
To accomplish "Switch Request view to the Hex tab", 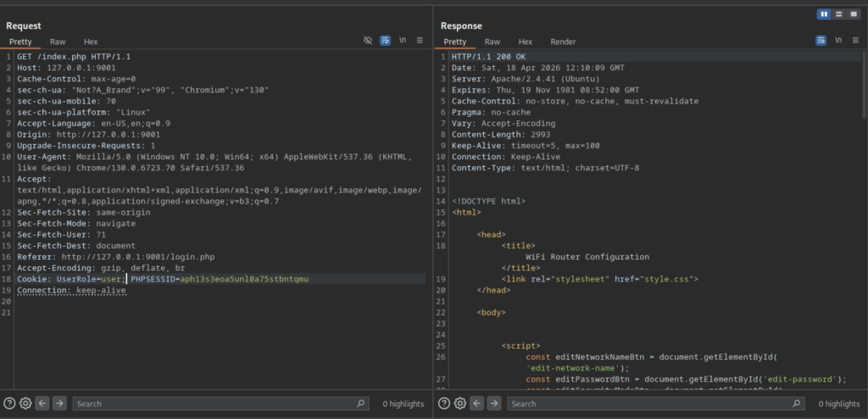I will 91,42.
